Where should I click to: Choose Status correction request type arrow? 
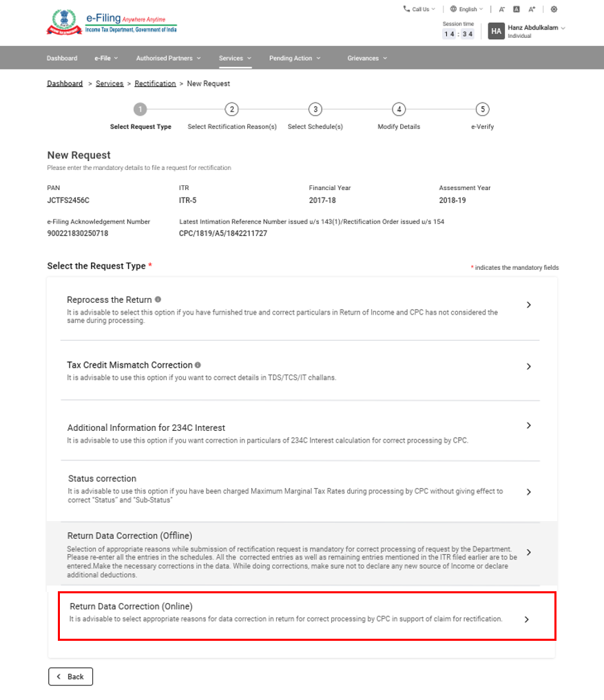coord(528,492)
